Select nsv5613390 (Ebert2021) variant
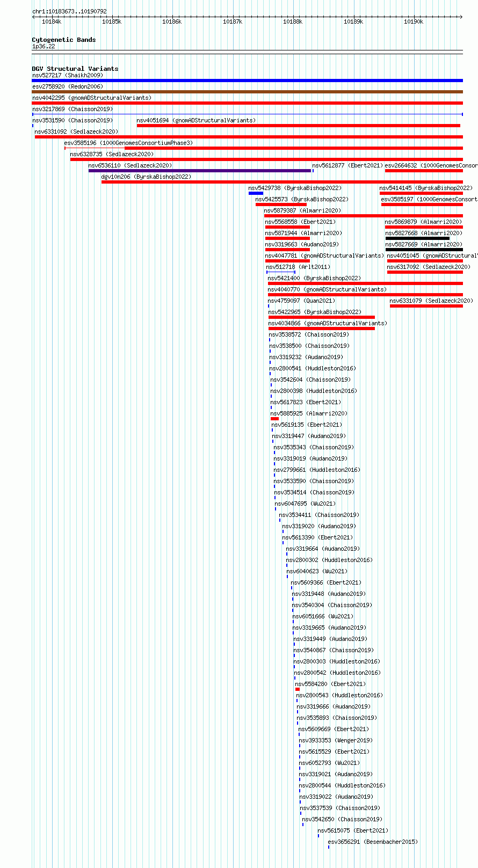 tap(317, 537)
